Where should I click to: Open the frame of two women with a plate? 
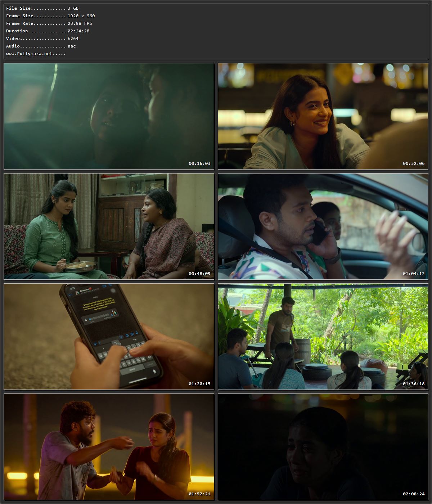tap(109, 226)
